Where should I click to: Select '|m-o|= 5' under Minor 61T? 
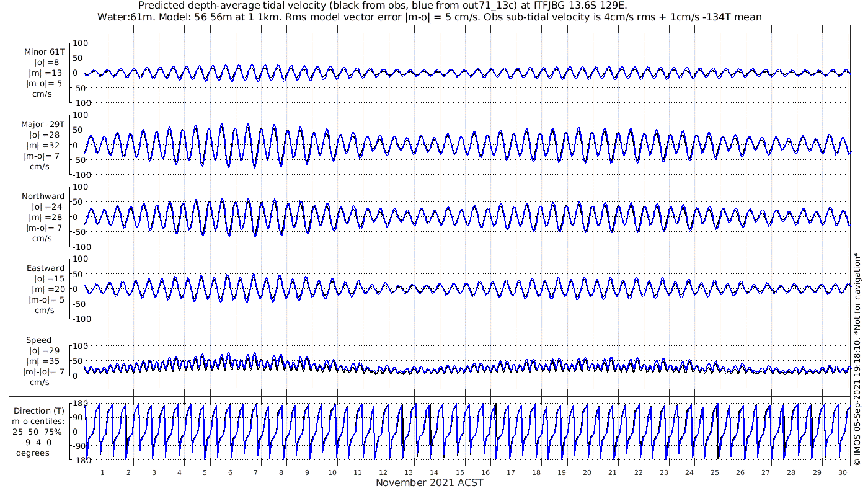pyautogui.click(x=44, y=84)
